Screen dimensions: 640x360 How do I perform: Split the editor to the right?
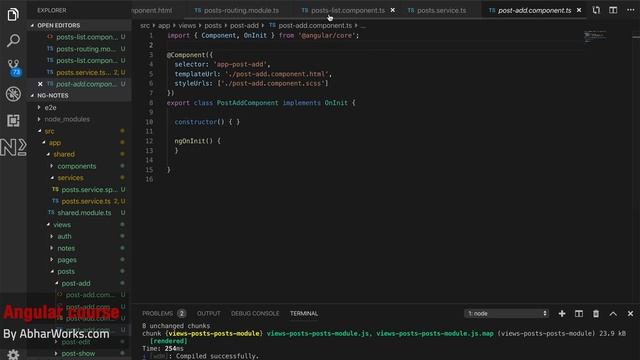[613, 10]
